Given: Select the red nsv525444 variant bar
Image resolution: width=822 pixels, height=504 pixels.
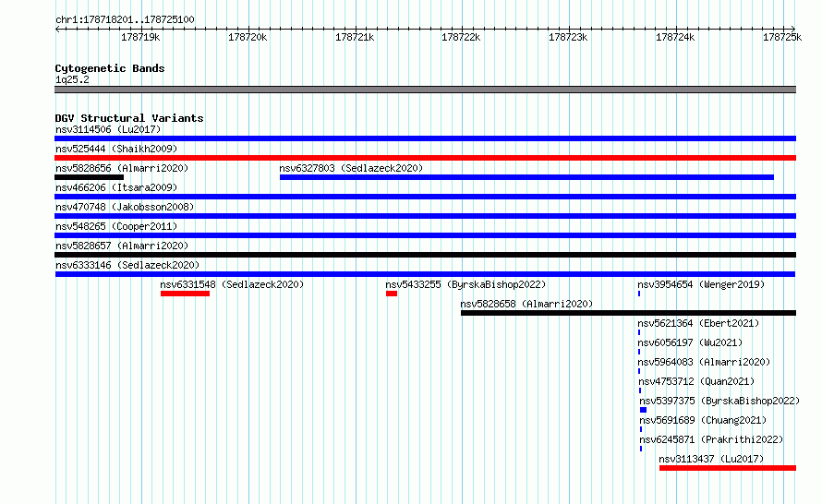Looking at the screenshot, I should (425, 158).
